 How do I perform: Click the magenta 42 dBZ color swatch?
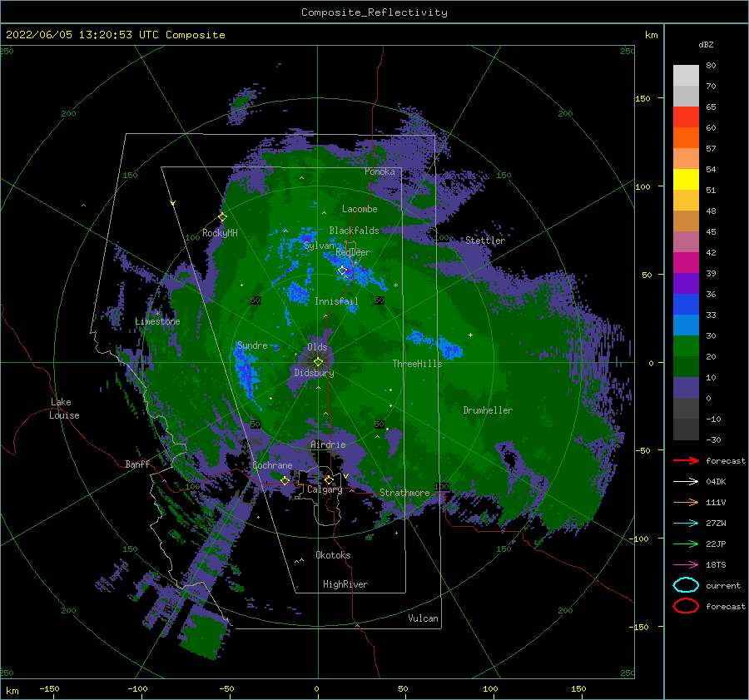click(686, 262)
